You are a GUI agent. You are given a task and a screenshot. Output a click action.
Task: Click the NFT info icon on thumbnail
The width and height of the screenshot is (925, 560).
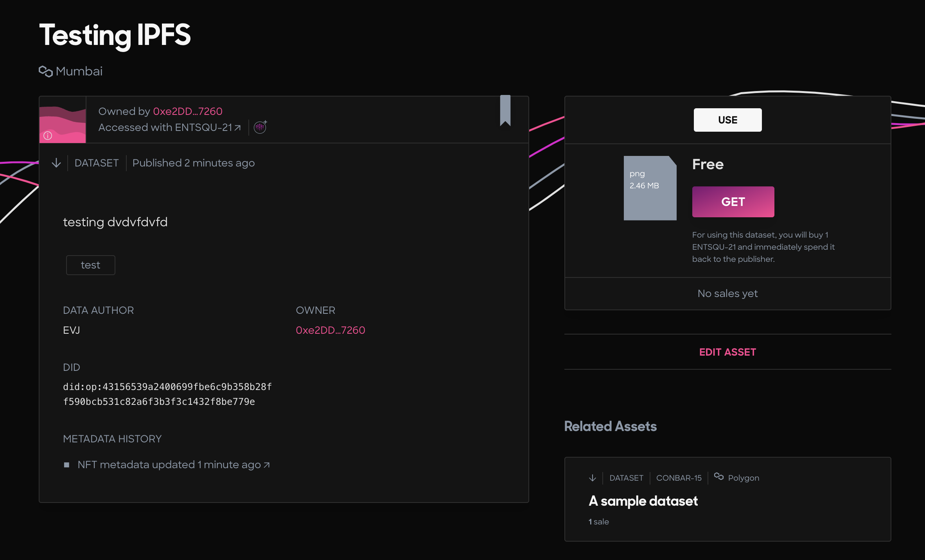coord(48,136)
